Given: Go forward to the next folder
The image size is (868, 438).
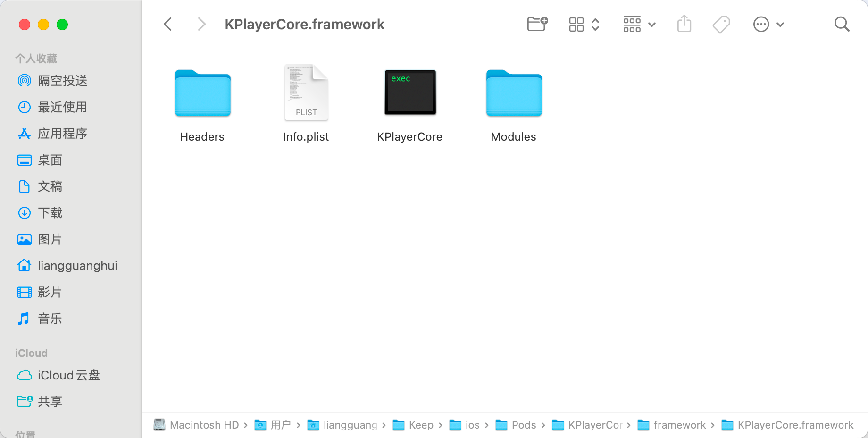Looking at the screenshot, I should 202,24.
